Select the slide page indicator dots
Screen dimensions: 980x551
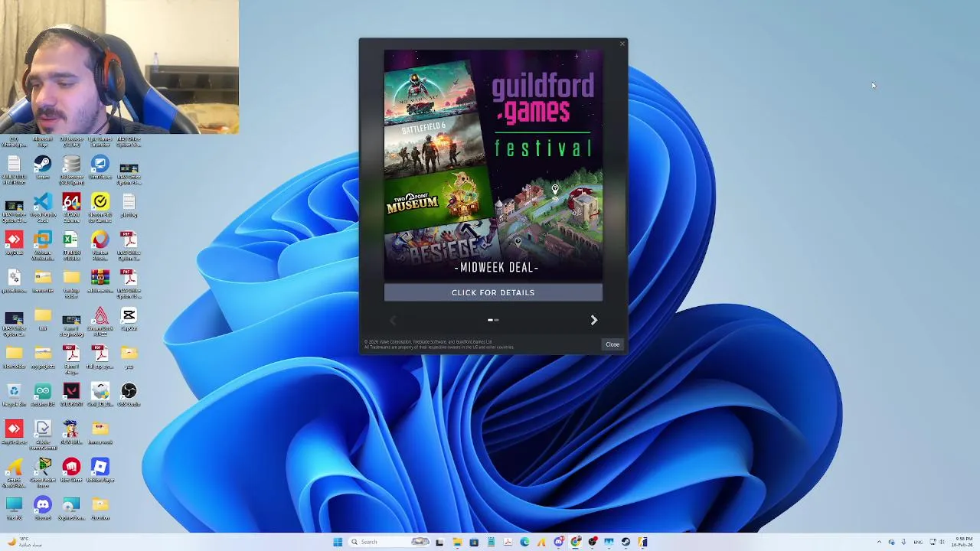(x=493, y=320)
